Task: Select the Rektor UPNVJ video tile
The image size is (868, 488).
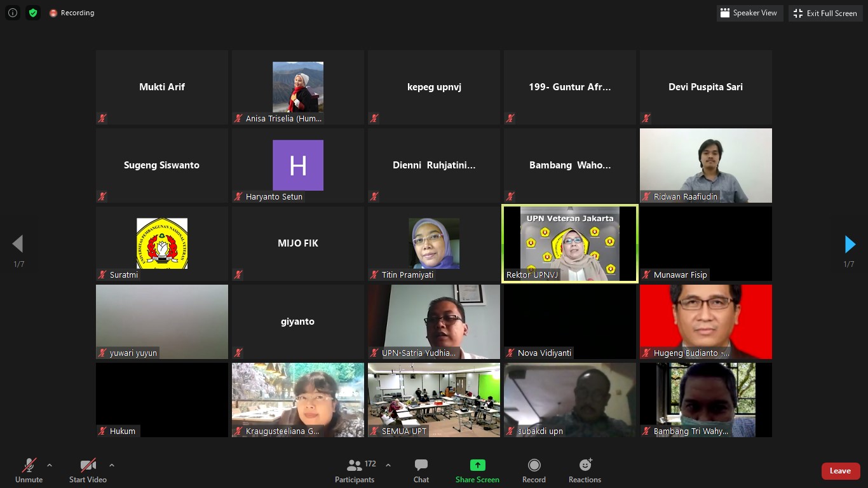Action: pyautogui.click(x=570, y=243)
